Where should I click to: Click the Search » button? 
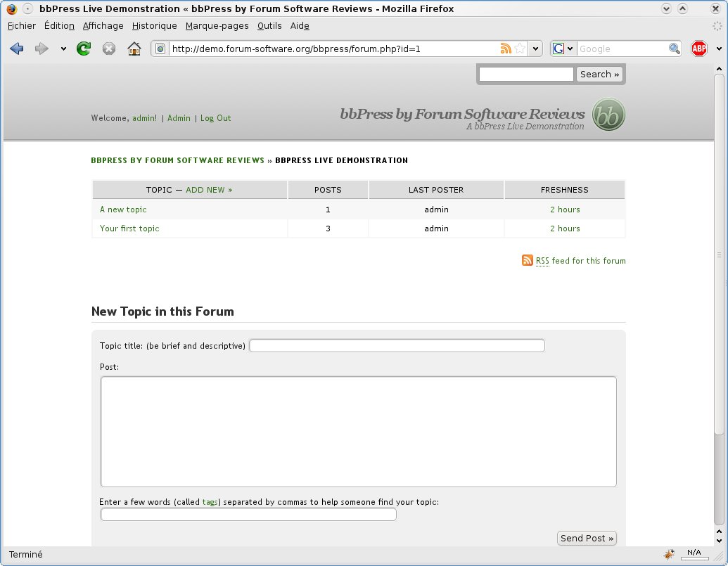(599, 75)
